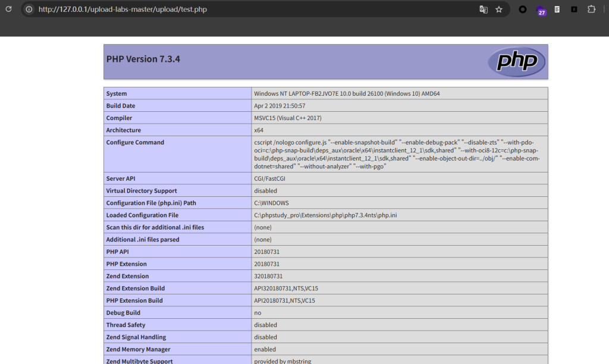Click the MSVC15 Compiler value

tap(287, 118)
